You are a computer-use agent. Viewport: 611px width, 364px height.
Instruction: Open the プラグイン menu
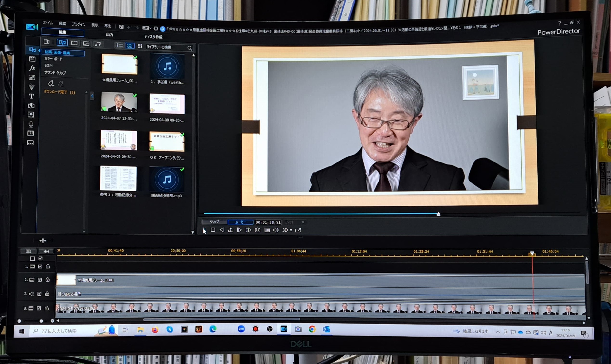click(79, 24)
